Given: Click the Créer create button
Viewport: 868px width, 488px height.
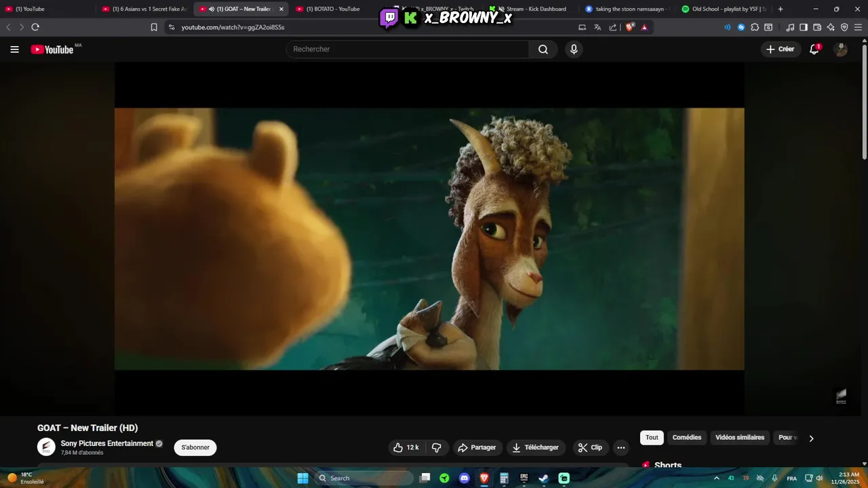Looking at the screenshot, I should pos(781,49).
